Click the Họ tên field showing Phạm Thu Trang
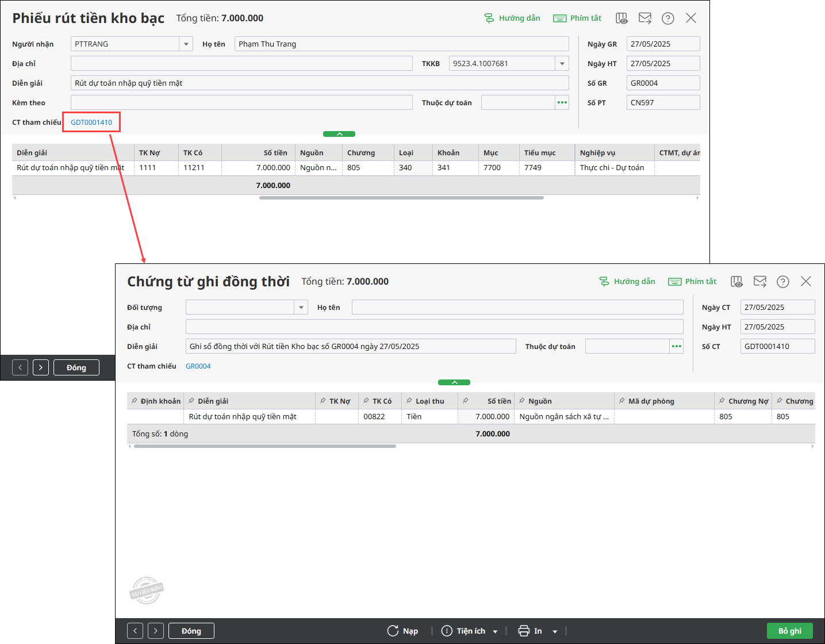The width and height of the screenshot is (825, 644). point(401,44)
